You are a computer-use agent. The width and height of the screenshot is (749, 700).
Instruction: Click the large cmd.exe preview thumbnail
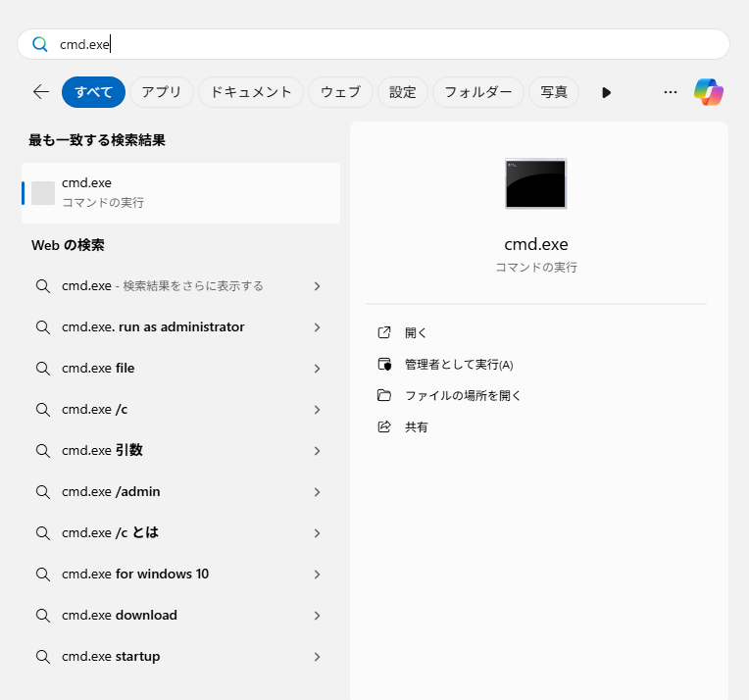click(535, 183)
